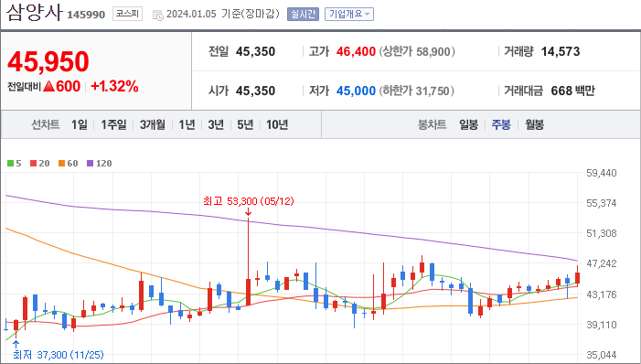Select the 10년 line chart tab

point(277,124)
